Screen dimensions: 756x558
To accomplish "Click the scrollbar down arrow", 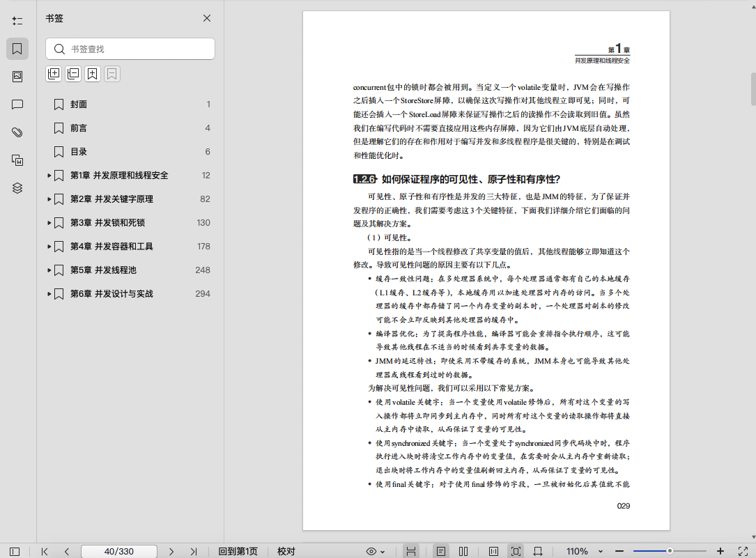I will (753, 537).
